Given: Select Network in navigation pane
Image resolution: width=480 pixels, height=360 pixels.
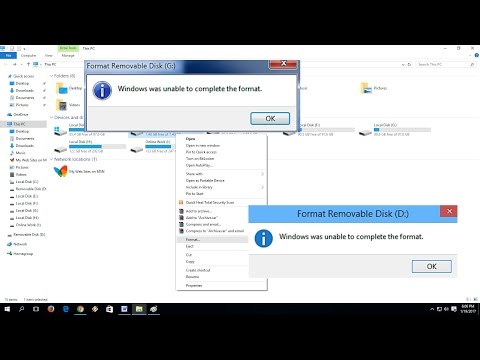Looking at the screenshot, I should tap(20, 244).
